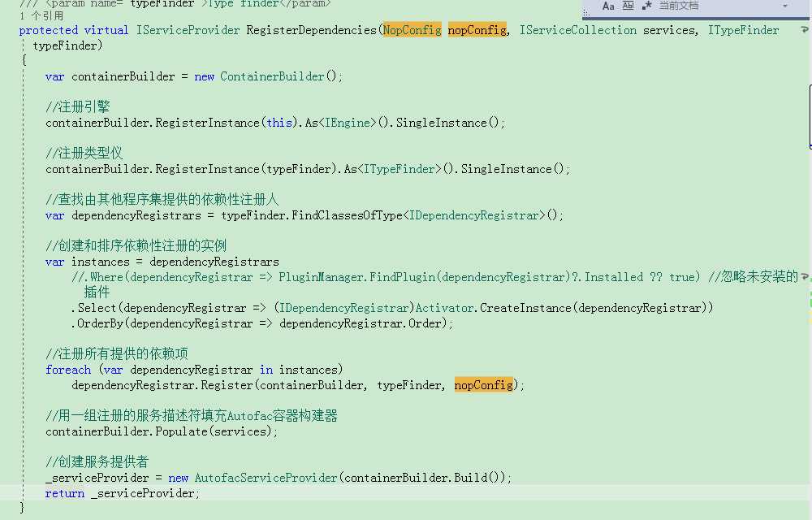This screenshot has width=812, height=520.
Task: Toggle Match whole word (Abl) option
Action: [x=628, y=6]
